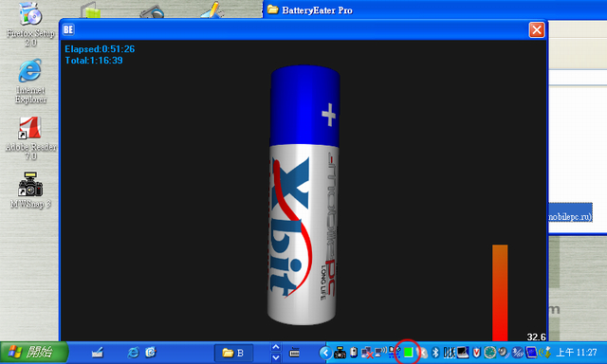The width and height of the screenshot is (607, 364).
Task: Close the BatteryEater benchmark window
Action: [537, 29]
